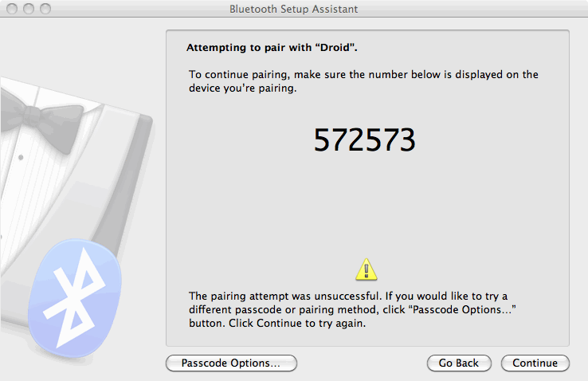The height and width of the screenshot is (381, 588).
Task: Zoom the window with the third title-bar button
Action: tap(45, 9)
